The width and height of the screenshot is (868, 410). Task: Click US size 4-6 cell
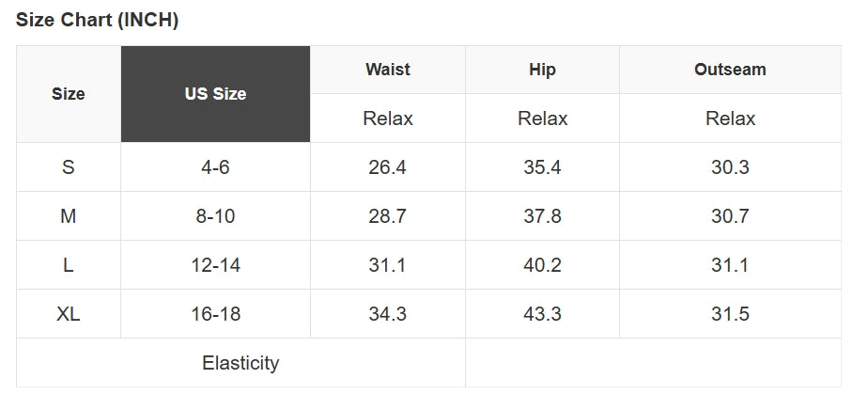tap(215, 167)
